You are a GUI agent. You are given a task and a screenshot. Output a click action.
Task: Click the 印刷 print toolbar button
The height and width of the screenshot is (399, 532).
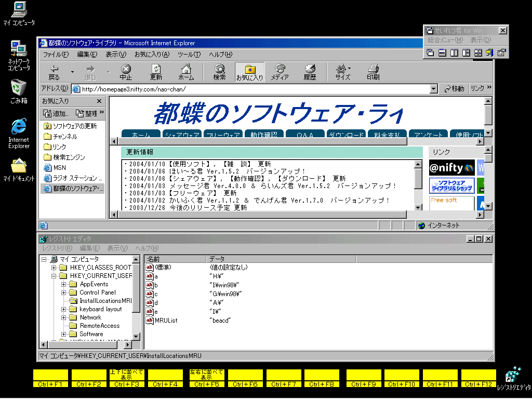coord(373,72)
